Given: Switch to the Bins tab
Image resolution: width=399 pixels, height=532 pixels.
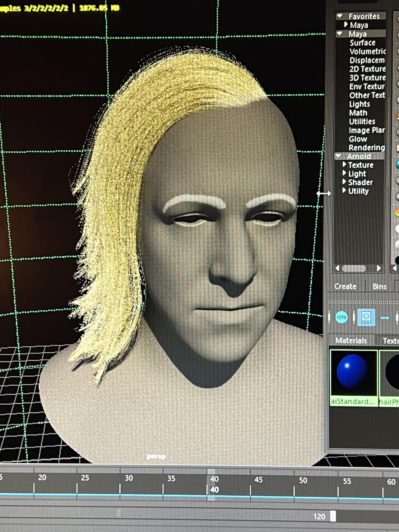Looking at the screenshot, I should click(379, 286).
